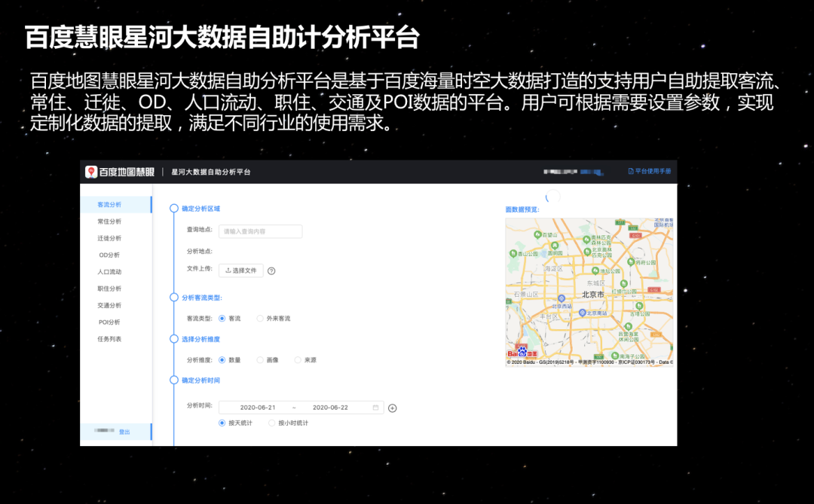Viewport: 814px width, 504px height.
Task: Click the 确定分析区域 step heading
Action: click(x=201, y=209)
